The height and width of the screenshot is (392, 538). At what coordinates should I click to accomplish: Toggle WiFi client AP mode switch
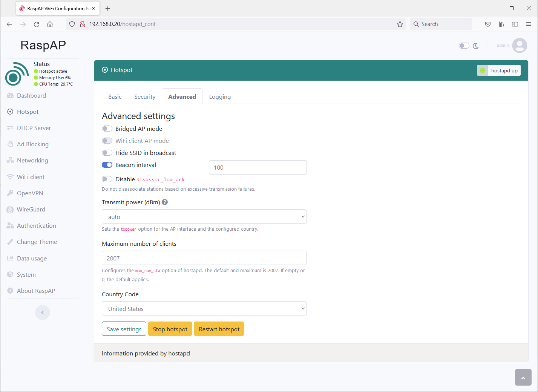[107, 141]
